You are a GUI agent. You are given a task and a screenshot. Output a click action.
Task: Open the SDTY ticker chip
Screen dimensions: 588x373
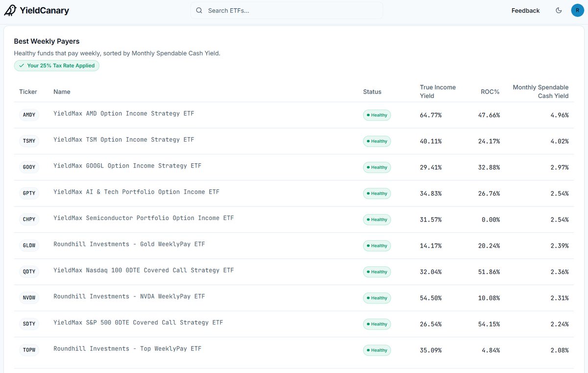pos(29,324)
